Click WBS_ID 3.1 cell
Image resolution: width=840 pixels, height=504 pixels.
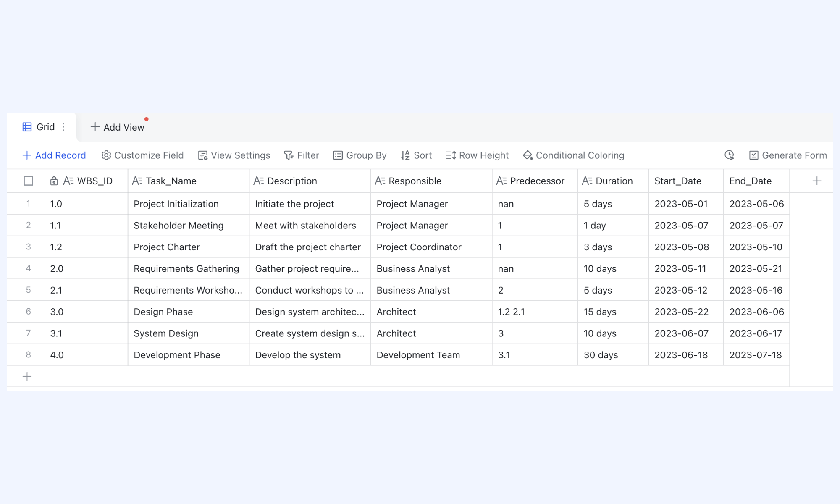pos(86,333)
